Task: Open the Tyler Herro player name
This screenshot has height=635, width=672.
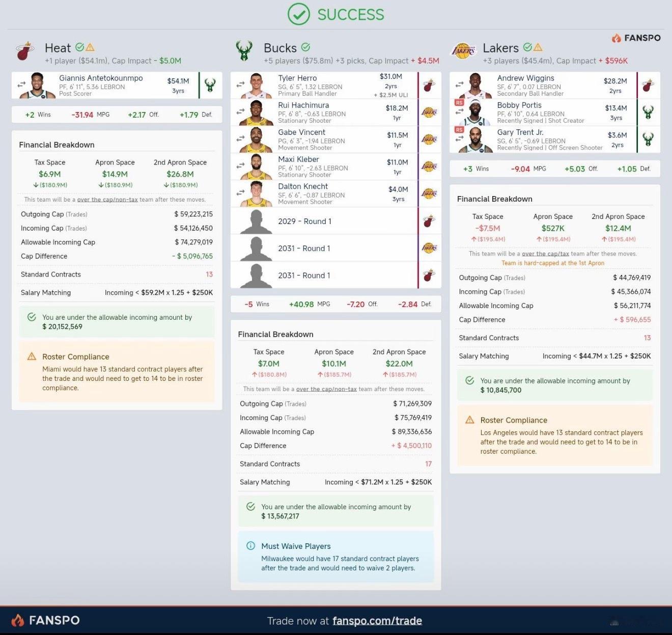Action: tap(297, 78)
